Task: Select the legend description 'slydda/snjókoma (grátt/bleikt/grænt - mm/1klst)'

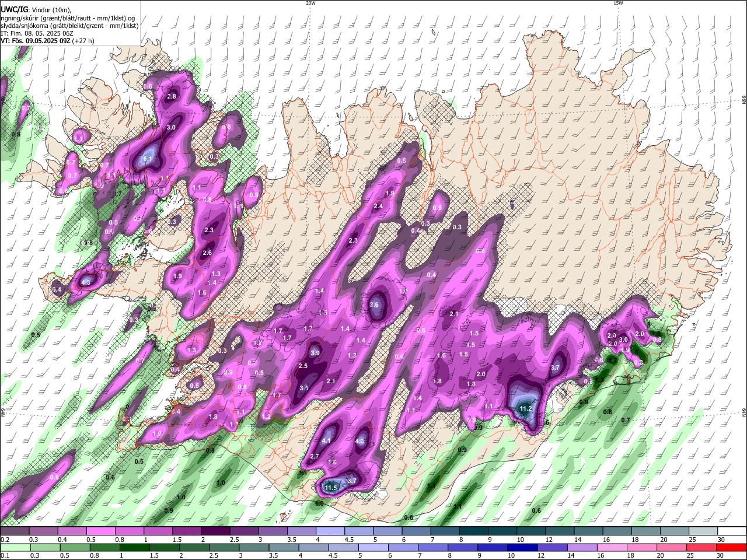Action: [x=69, y=26]
